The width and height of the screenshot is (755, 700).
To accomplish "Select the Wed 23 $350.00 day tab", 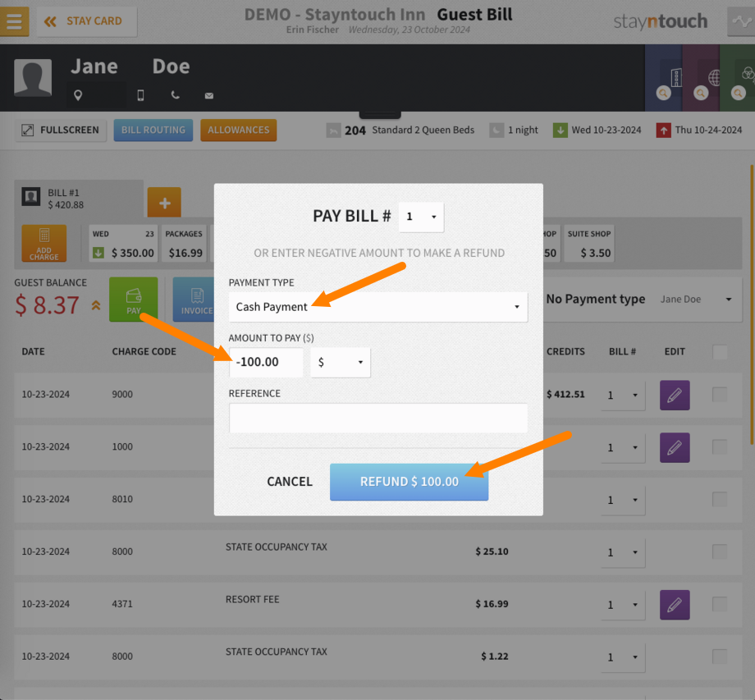I will pos(123,243).
